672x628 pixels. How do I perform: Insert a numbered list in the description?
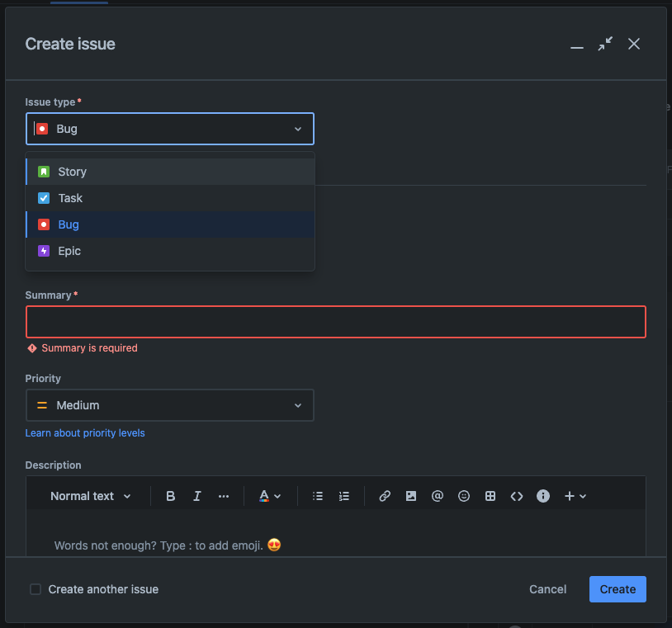point(344,496)
